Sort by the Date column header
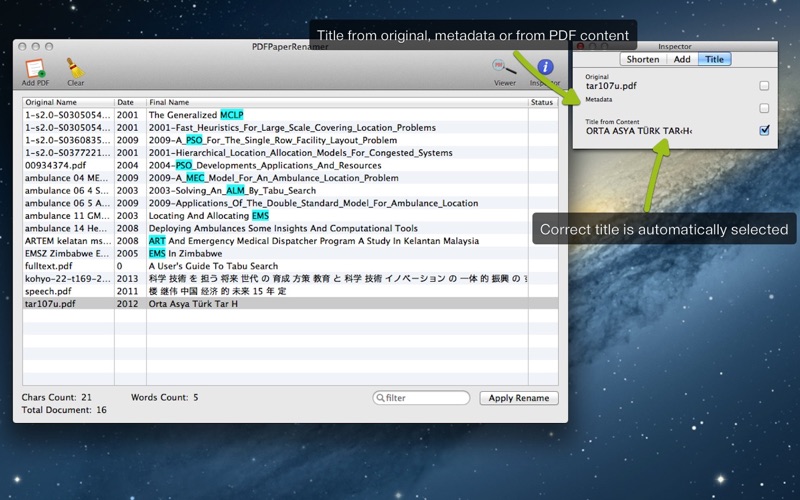 pos(130,102)
